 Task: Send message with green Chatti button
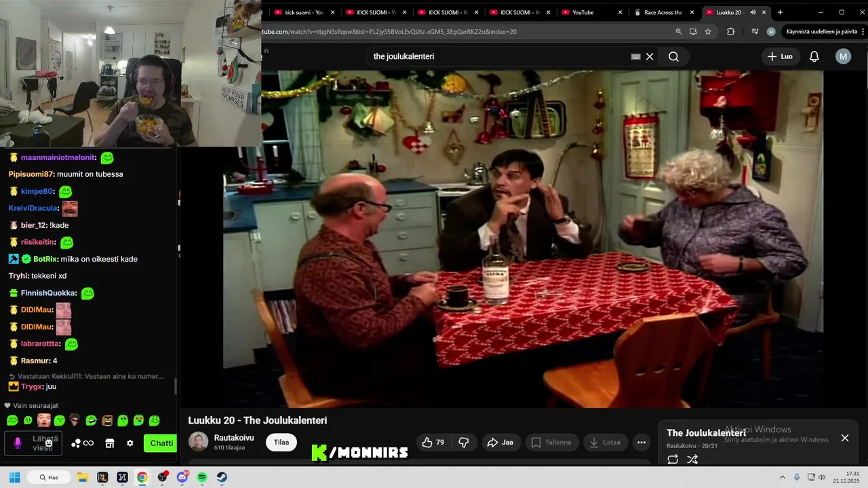click(x=161, y=443)
